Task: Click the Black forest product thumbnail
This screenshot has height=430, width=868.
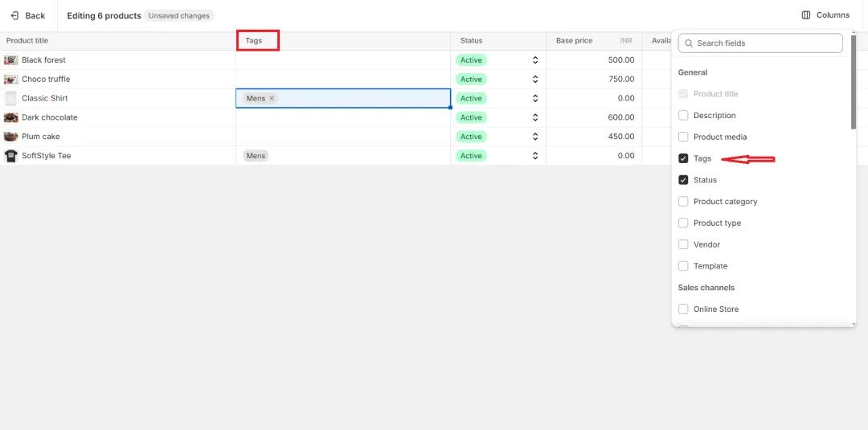Action: 11,60
